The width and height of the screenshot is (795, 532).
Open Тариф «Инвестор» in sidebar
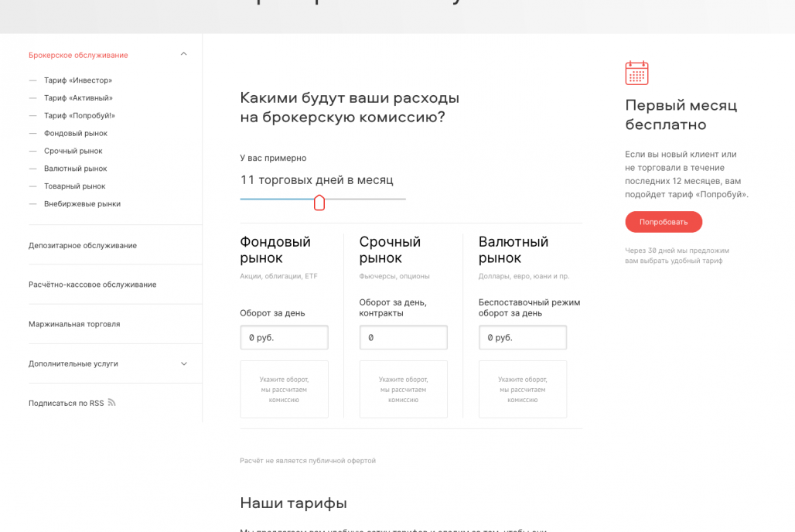(77, 80)
